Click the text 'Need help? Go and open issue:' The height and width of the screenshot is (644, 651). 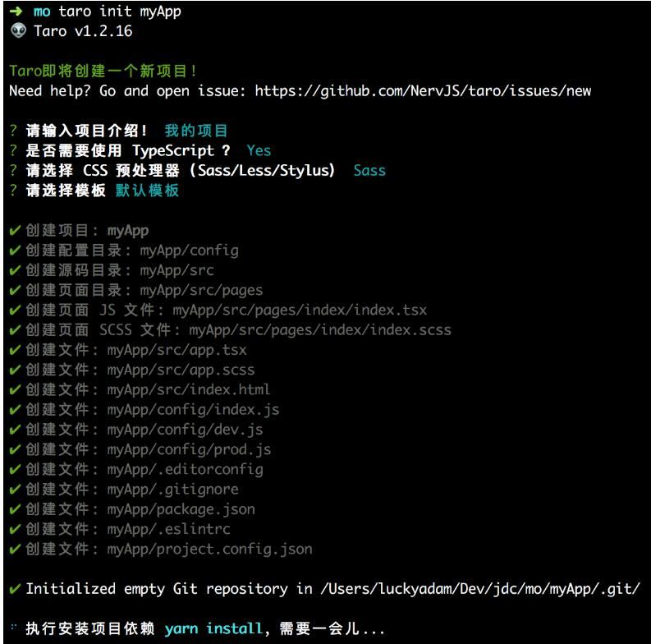(127, 91)
